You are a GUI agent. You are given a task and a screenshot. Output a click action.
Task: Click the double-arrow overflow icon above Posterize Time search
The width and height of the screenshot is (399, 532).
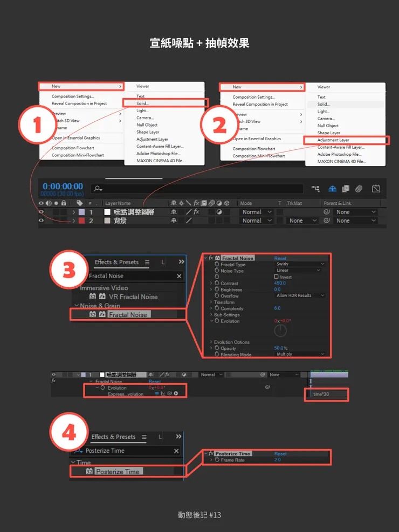pyautogui.click(x=178, y=436)
